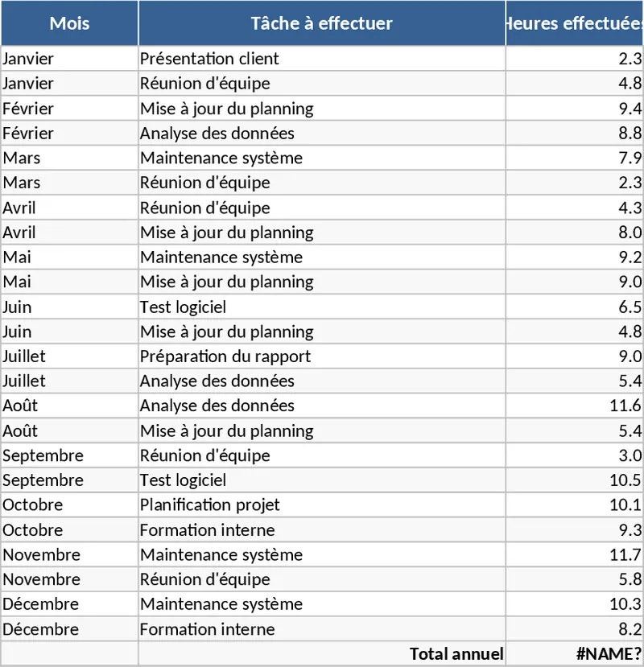Select Analyse des données in Février row
The image size is (644, 667).
(x=321, y=133)
